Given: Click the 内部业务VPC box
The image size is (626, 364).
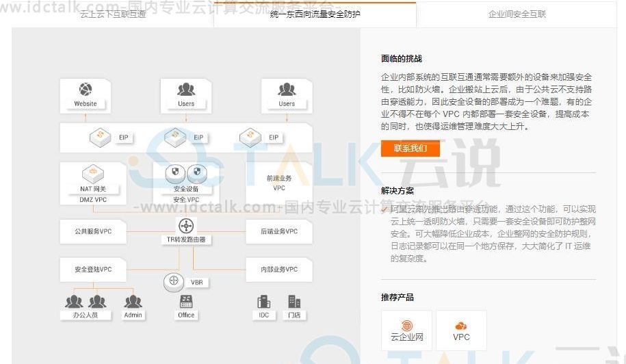Looking at the screenshot, I should pos(279,270).
